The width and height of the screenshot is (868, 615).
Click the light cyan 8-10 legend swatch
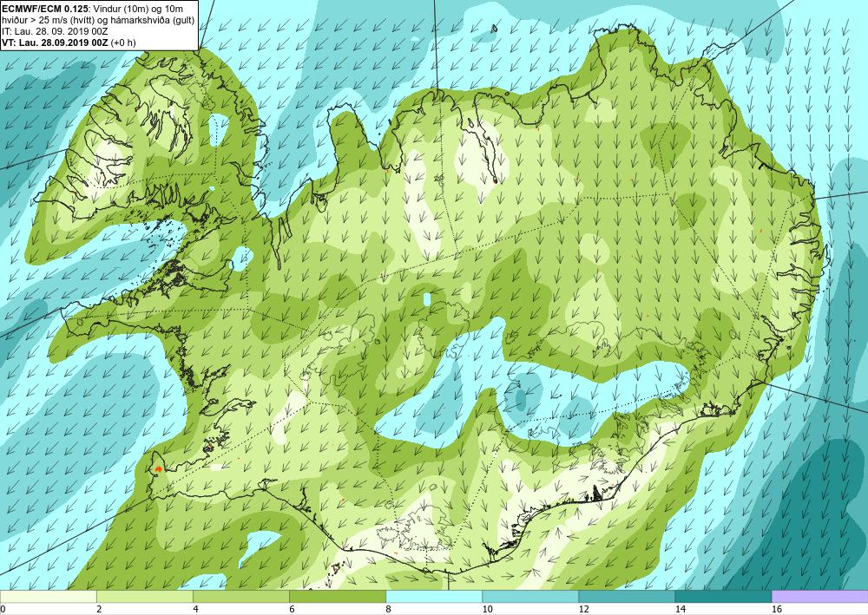[434, 596]
